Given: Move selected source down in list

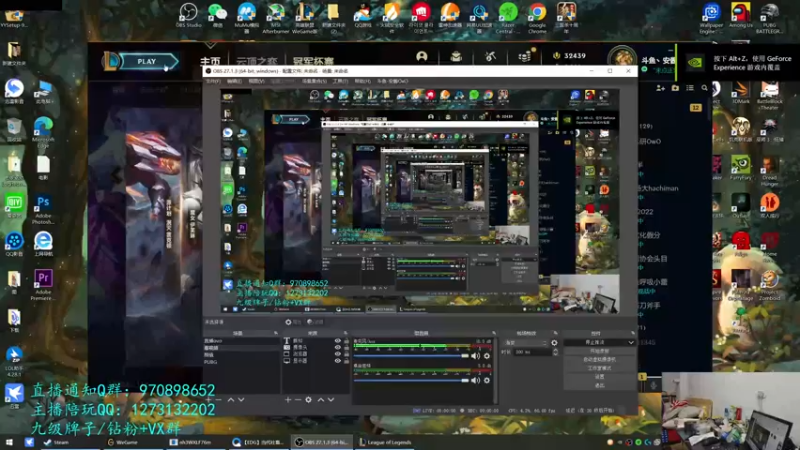Looking at the screenshot, I should [x=331, y=399].
